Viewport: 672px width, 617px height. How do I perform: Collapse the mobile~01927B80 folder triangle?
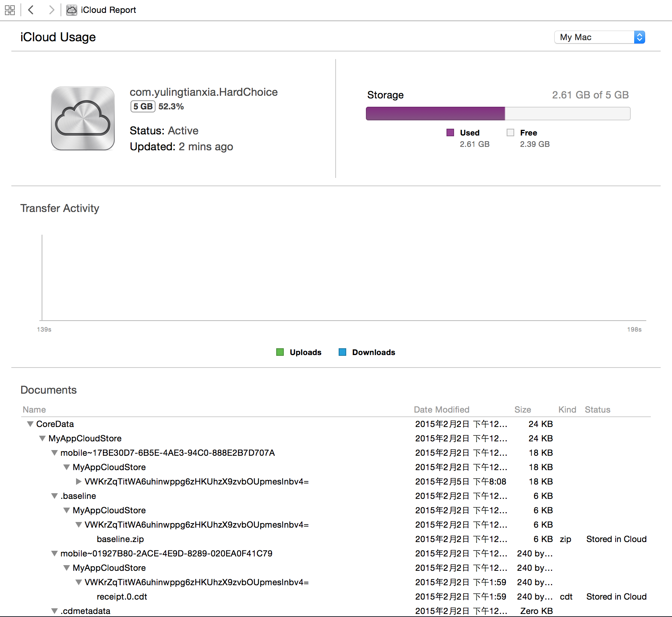(54, 553)
